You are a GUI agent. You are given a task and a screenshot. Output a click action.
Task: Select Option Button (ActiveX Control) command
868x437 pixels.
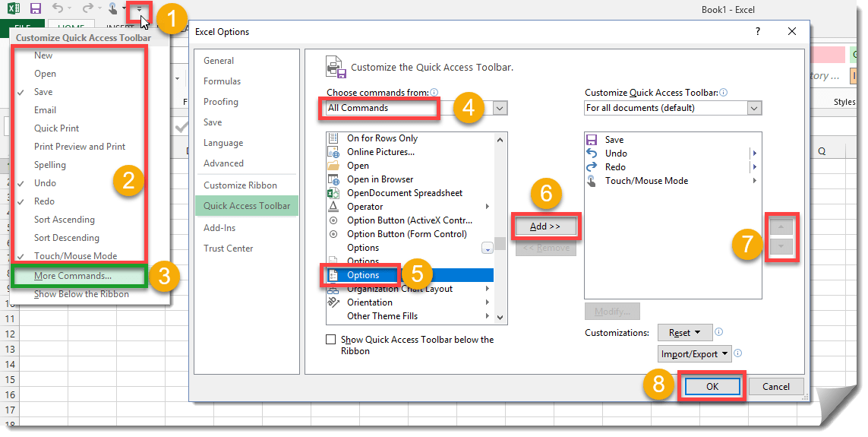click(409, 220)
